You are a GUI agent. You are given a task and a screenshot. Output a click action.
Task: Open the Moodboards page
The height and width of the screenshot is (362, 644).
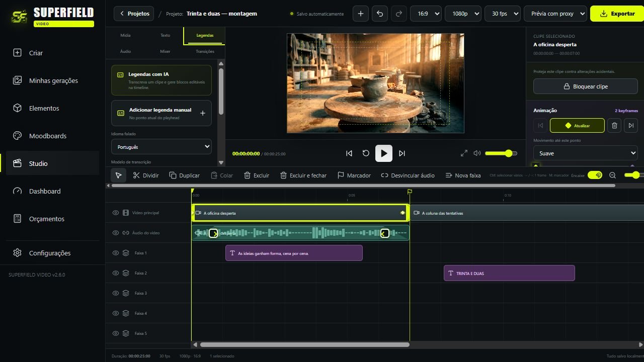tap(52, 136)
